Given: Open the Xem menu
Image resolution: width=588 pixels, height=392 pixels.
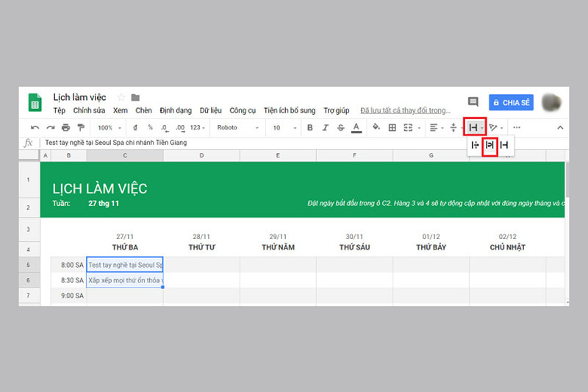Looking at the screenshot, I should pyautogui.click(x=121, y=110).
